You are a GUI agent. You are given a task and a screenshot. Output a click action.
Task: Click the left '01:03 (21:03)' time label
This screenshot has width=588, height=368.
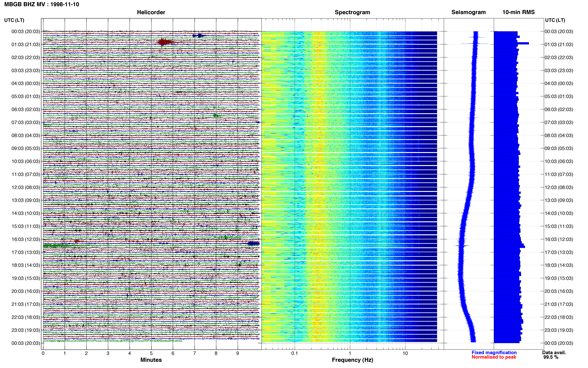[26, 45]
